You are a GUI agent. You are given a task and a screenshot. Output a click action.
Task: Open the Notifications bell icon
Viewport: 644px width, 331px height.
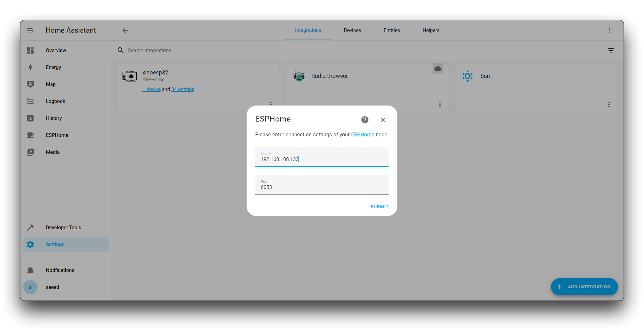pyautogui.click(x=30, y=270)
